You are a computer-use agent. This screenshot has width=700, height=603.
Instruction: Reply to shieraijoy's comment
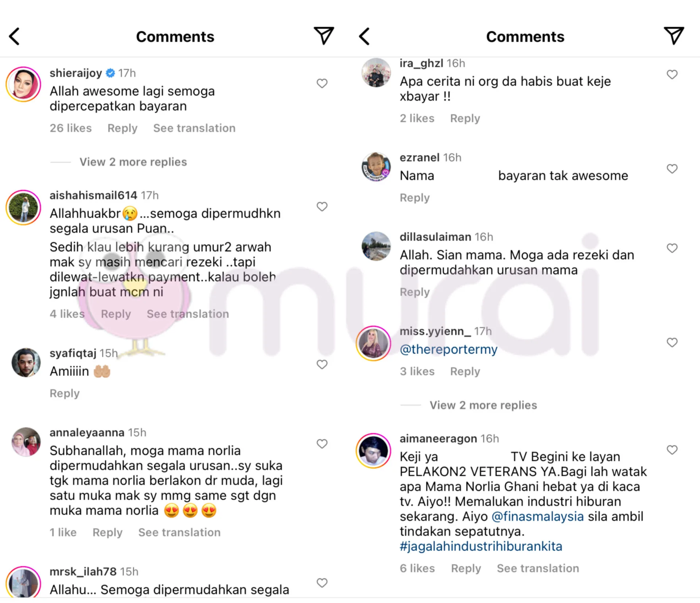122,128
